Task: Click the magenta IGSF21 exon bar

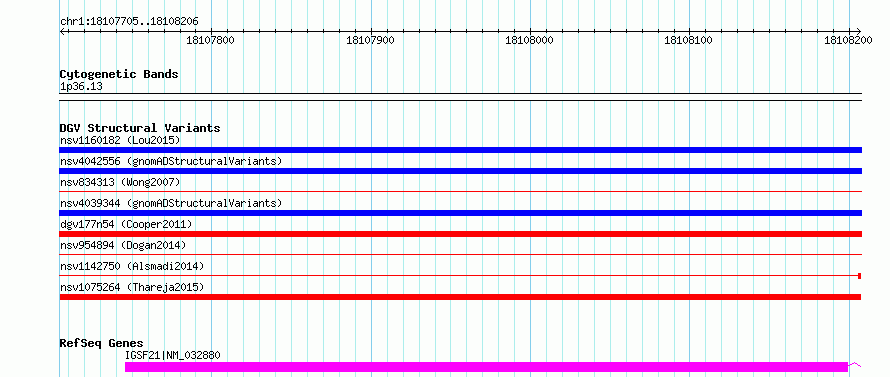Action: (x=486, y=367)
